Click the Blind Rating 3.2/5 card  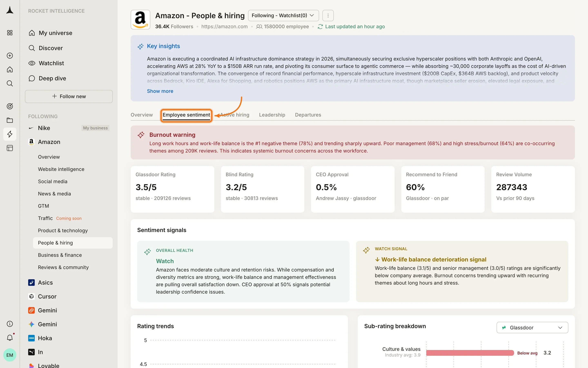262,189
